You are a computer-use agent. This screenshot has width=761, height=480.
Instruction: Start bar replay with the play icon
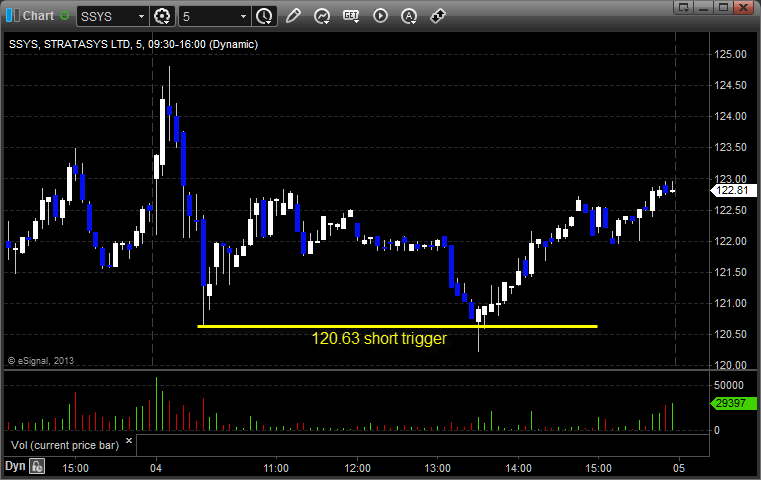point(380,16)
